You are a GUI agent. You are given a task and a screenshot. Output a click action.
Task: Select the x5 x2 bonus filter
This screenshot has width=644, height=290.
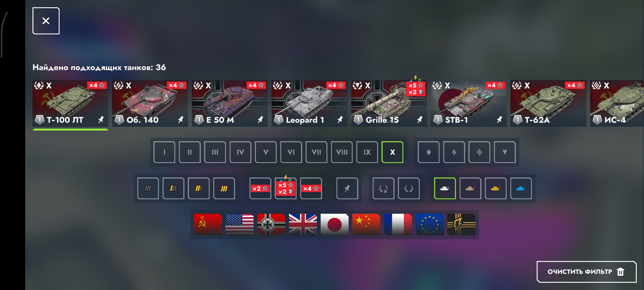[286, 188]
